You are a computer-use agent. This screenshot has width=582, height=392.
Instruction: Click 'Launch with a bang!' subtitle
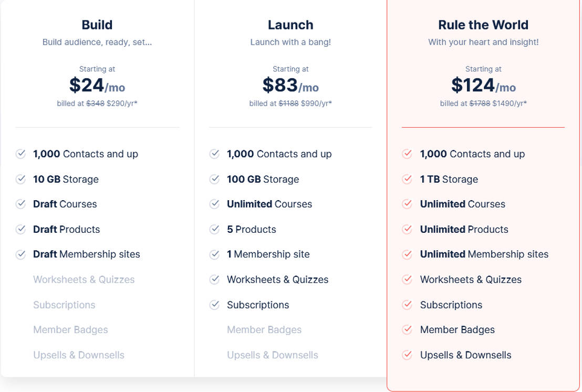pos(290,42)
